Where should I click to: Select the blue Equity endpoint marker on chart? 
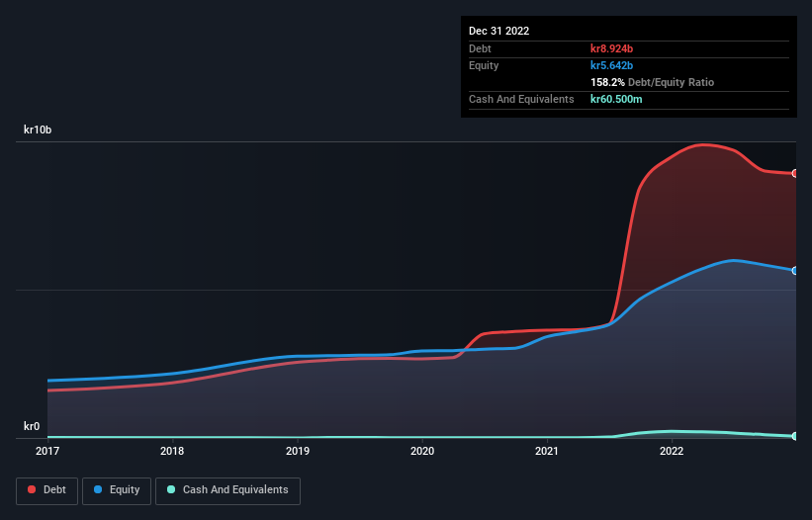(x=795, y=271)
